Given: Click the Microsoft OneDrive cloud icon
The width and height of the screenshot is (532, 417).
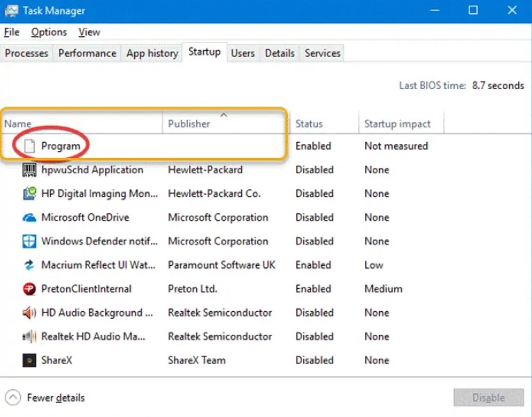Looking at the screenshot, I should point(29,217).
